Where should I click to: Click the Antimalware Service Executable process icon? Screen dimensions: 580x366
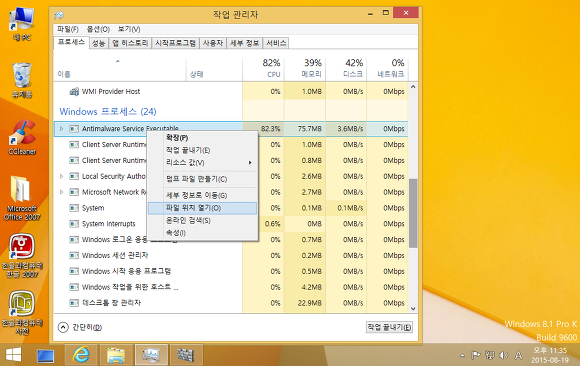[x=74, y=129]
